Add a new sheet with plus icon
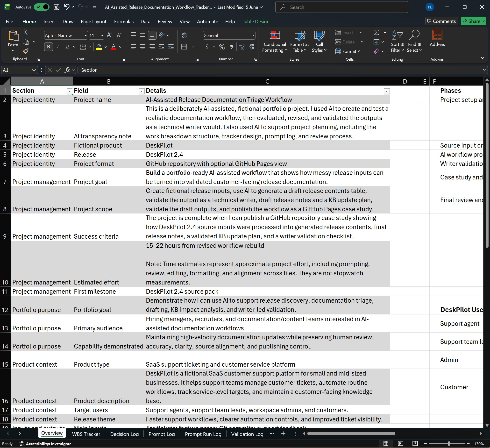Image resolution: width=490 pixels, height=448 pixels. coord(283,434)
